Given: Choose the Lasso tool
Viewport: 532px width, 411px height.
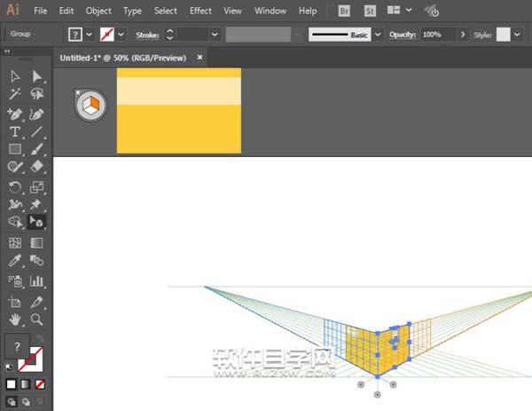Looking at the screenshot, I should pos(36,94).
